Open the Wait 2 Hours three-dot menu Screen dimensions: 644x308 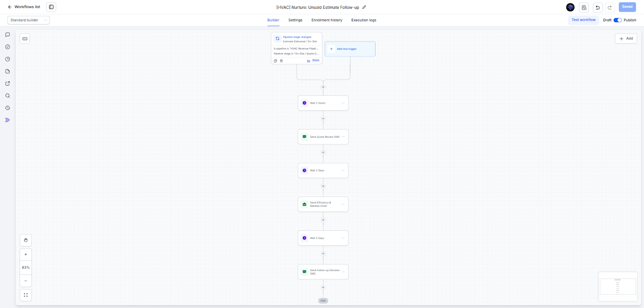[343, 103]
